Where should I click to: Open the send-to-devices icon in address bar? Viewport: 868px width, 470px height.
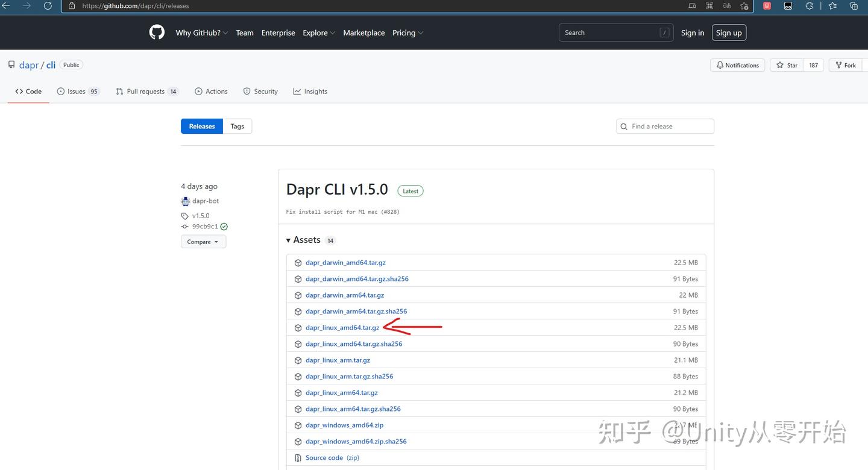692,6
